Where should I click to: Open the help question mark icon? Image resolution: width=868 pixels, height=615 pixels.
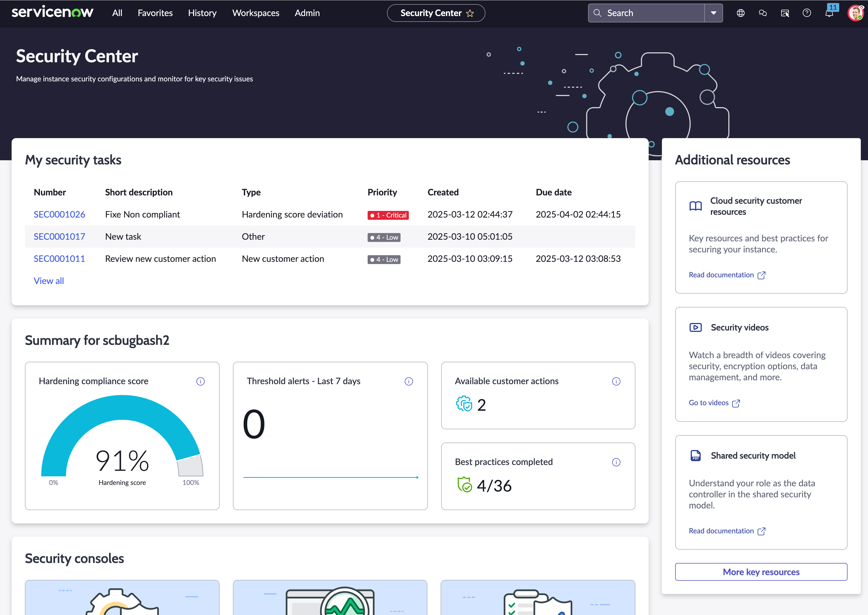tap(807, 13)
